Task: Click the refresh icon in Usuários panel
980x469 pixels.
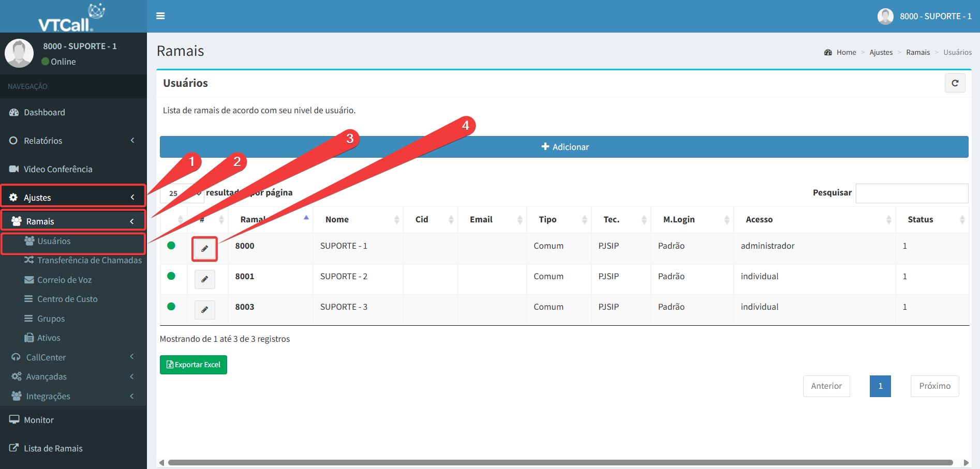Action: 955,83
